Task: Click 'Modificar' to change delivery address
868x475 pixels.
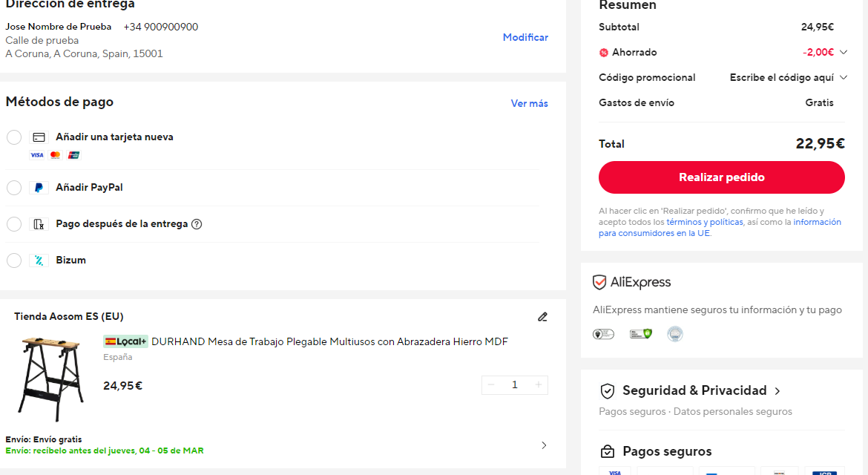Action: click(x=525, y=38)
